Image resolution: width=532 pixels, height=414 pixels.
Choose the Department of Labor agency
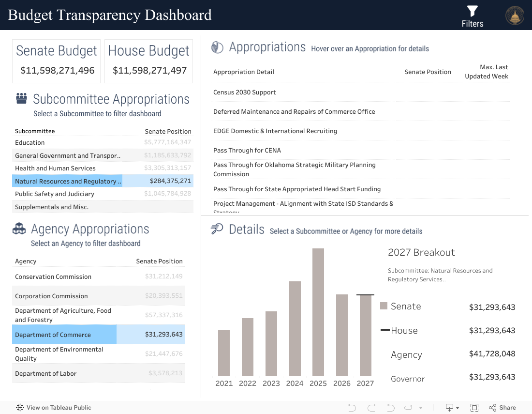(x=46, y=374)
